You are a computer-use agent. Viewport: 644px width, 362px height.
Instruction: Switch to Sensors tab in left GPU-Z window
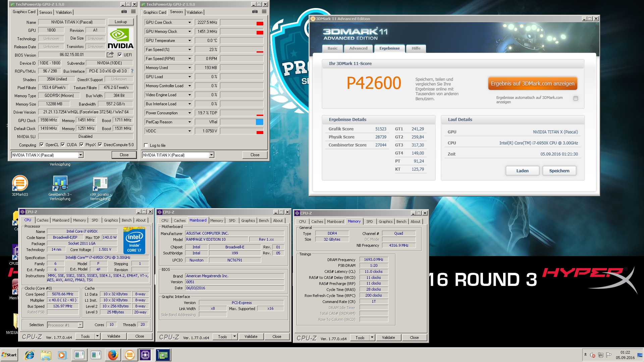[46, 12]
